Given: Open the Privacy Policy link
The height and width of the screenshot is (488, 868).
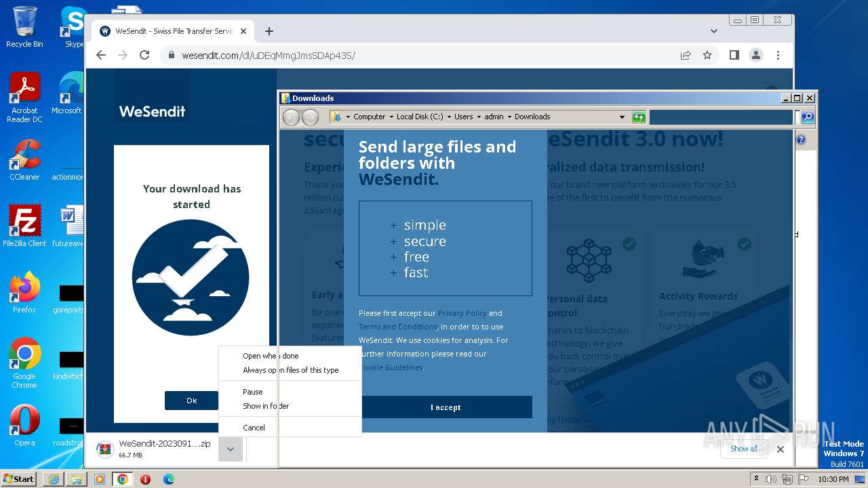Looking at the screenshot, I should coord(462,313).
